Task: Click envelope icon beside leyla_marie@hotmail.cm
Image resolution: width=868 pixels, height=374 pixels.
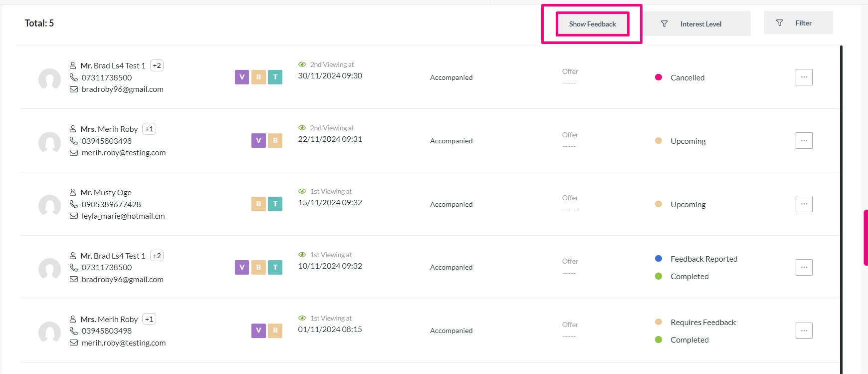Action: pyautogui.click(x=73, y=216)
